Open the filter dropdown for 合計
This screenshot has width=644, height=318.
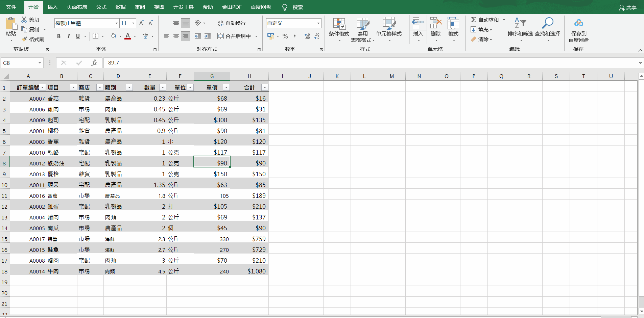click(265, 87)
